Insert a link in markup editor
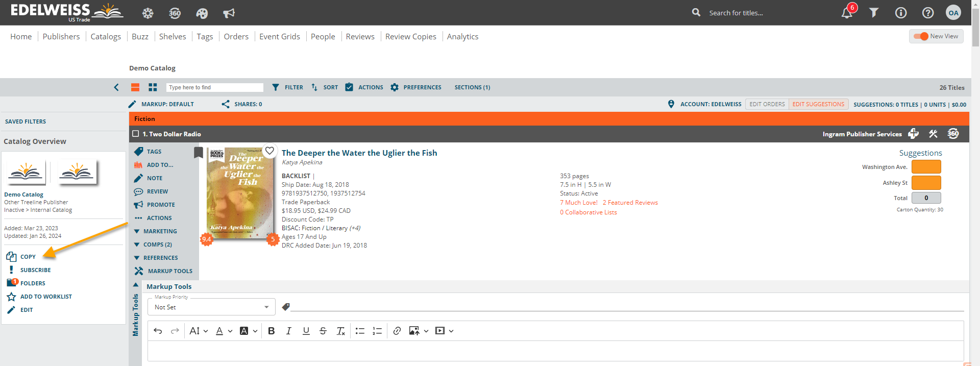This screenshot has height=366, width=980. (x=397, y=331)
